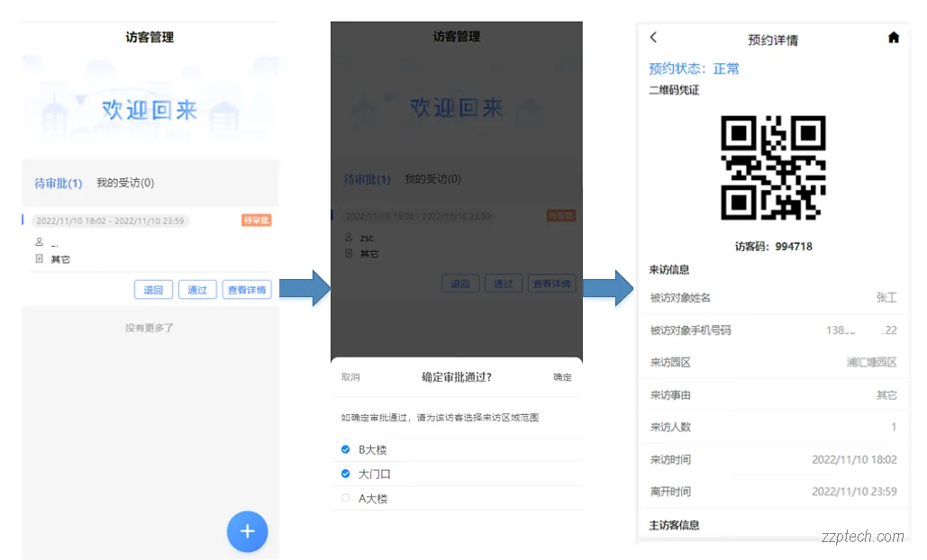
Task: Click 主访客信息 section heading
Action: [x=674, y=525]
